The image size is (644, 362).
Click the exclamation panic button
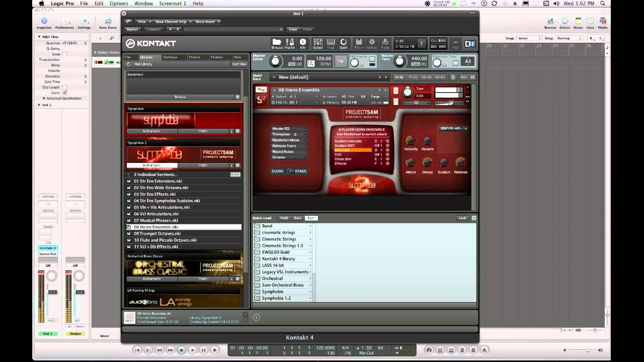coord(422,44)
